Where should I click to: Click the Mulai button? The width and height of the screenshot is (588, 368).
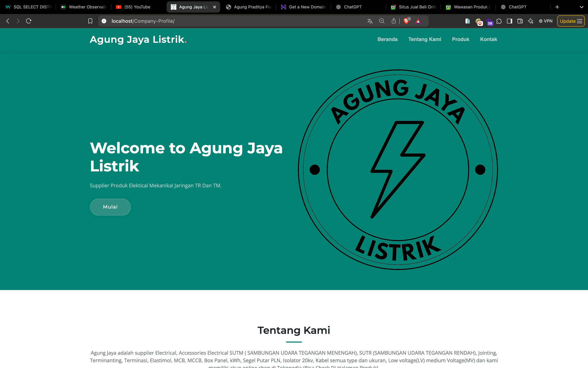tap(110, 207)
